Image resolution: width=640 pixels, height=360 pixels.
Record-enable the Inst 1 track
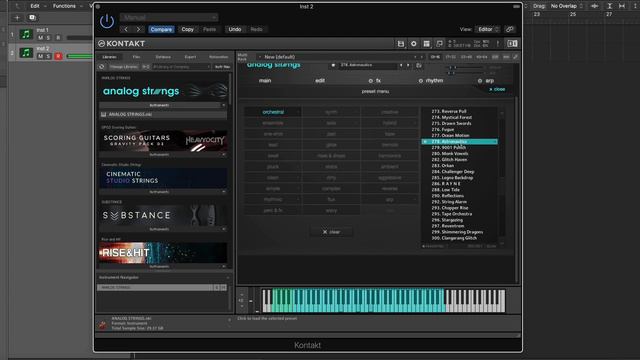tap(58, 38)
